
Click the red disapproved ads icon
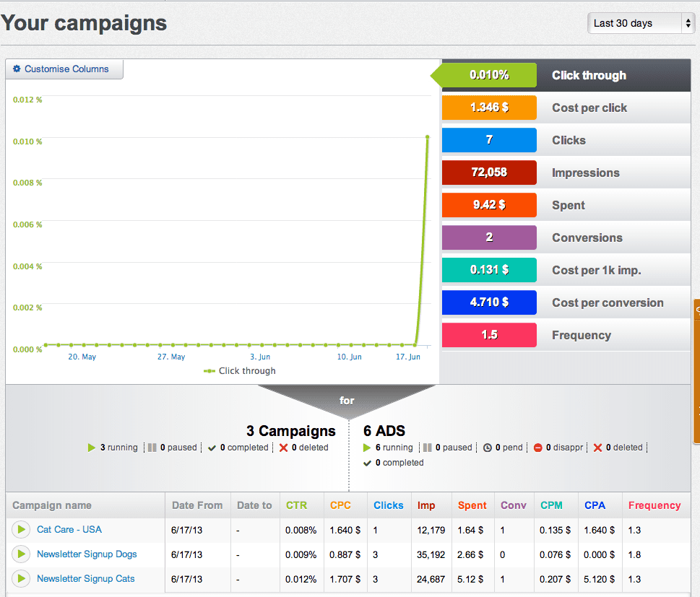pos(538,448)
